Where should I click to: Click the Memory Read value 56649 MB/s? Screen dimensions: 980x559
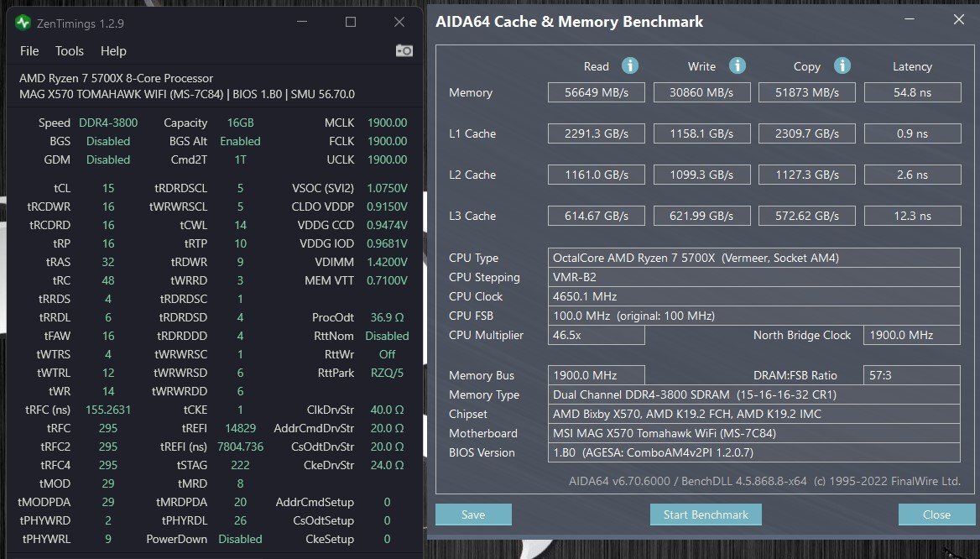click(x=597, y=92)
